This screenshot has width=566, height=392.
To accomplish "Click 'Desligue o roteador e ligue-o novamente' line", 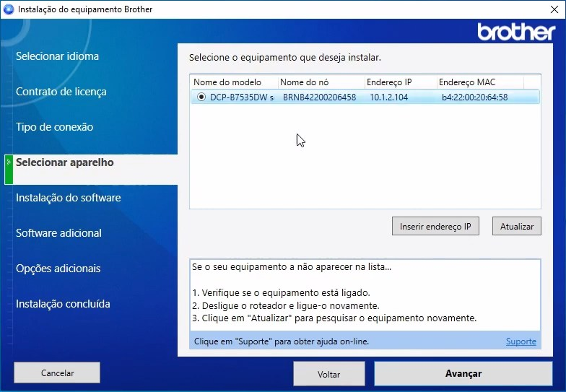I will pos(286,306).
